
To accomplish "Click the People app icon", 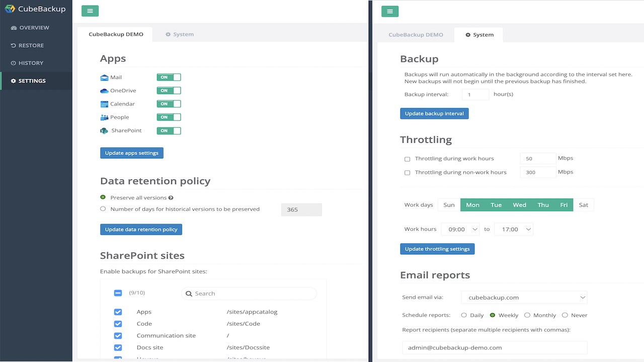I will pyautogui.click(x=104, y=117).
